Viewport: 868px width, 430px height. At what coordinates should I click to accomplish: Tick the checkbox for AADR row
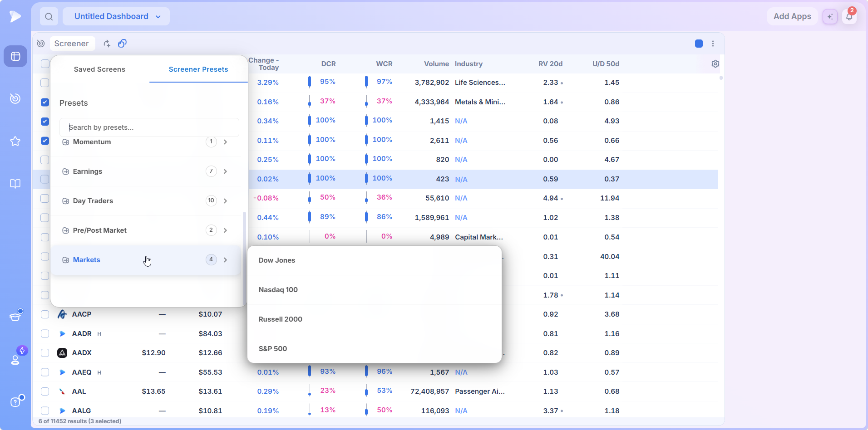[45, 334]
